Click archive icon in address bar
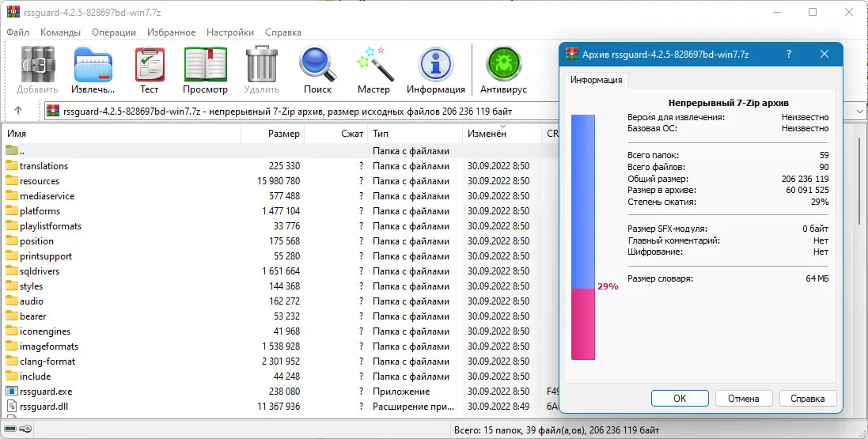Viewport: 868px width, 439px height. pos(54,112)
